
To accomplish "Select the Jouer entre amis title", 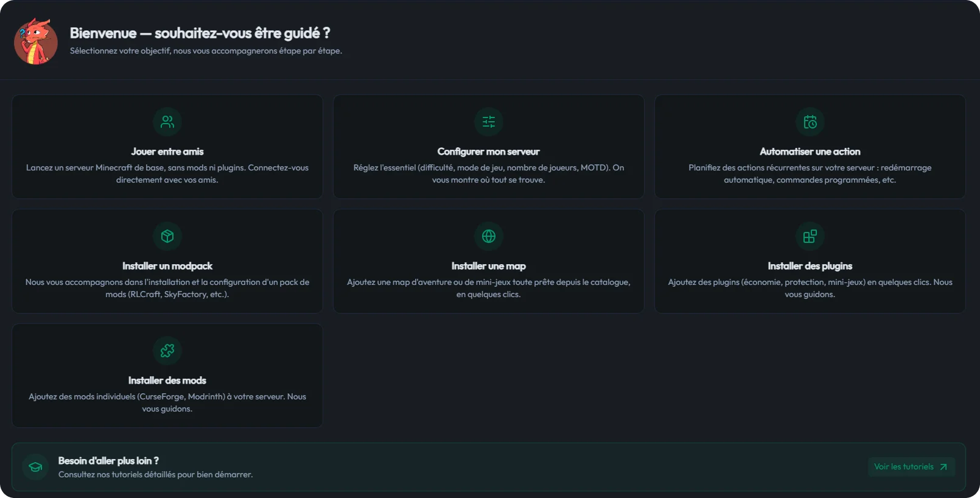I will click(167, 152).
